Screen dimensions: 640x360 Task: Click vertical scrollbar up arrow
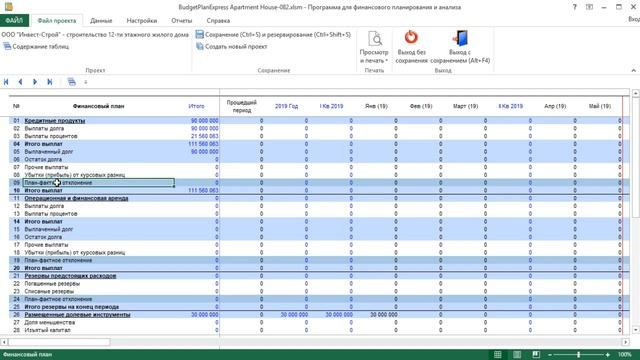636,93
